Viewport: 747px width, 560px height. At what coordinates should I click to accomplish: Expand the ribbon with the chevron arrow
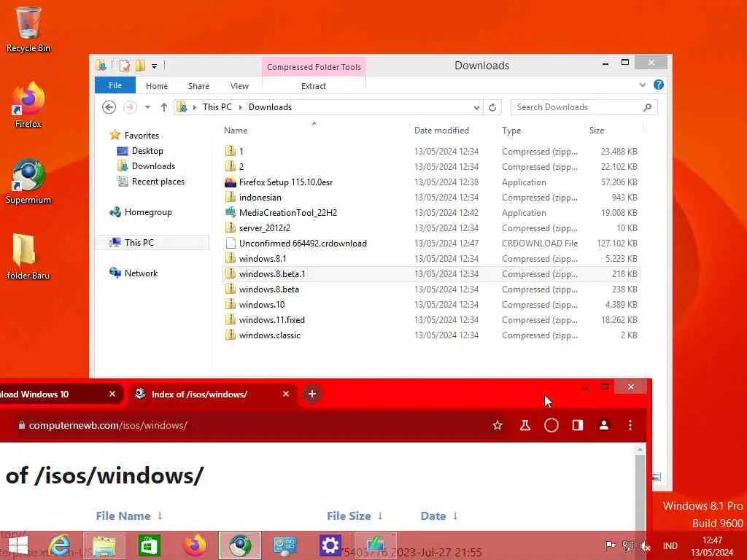coord(642,85)
